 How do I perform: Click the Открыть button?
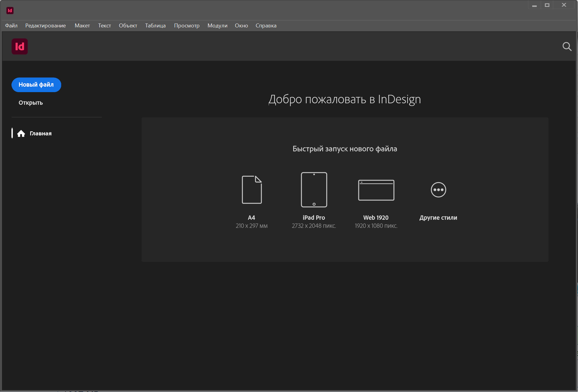tap(31, 103)
